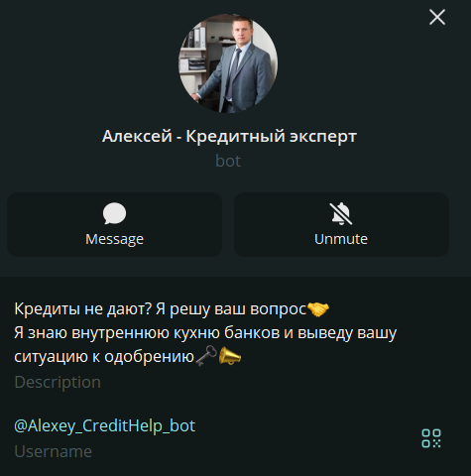Toggle notifications via "Unmute" label
Viewport: 471px width, 476px height.
point(341,239)
